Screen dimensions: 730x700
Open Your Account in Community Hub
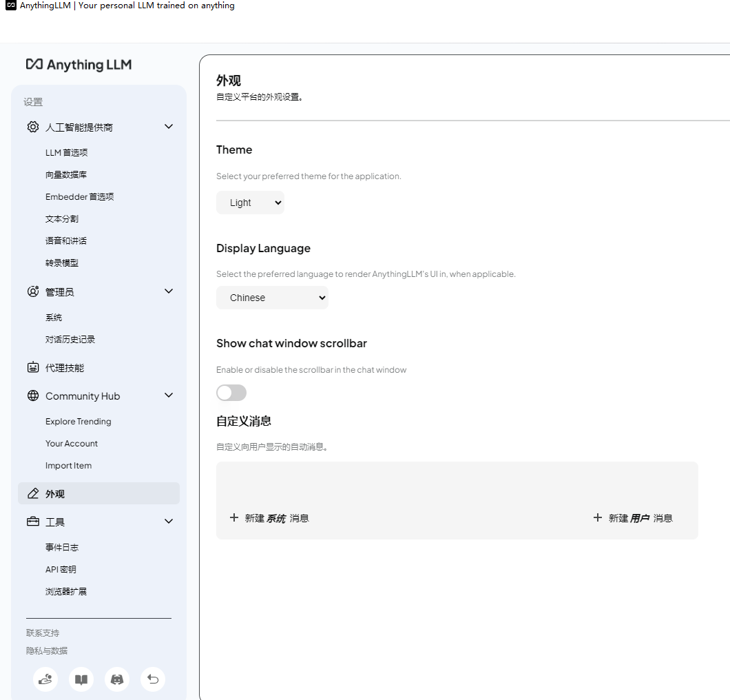[72, 444]
